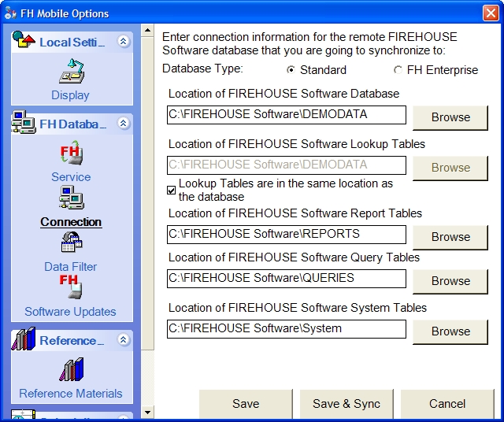Click the sidebar scroll down arrow

[147, 412]
